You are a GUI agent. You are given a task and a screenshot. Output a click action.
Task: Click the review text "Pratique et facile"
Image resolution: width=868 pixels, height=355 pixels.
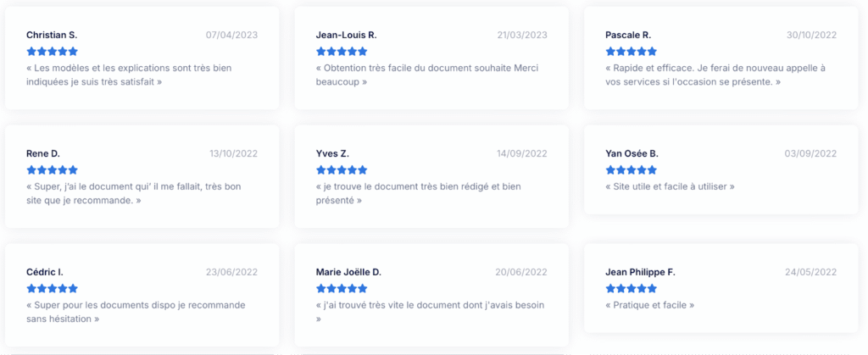[650, 305]
